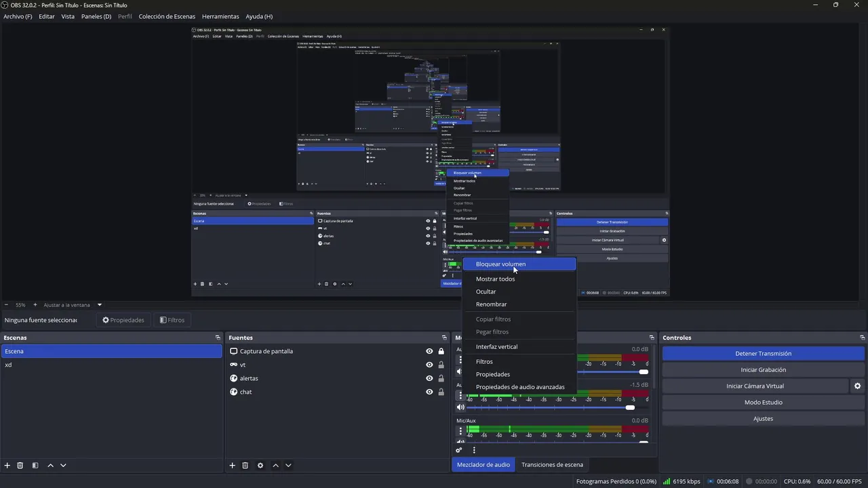Undock the Controles panel

(x=862, y=338)
